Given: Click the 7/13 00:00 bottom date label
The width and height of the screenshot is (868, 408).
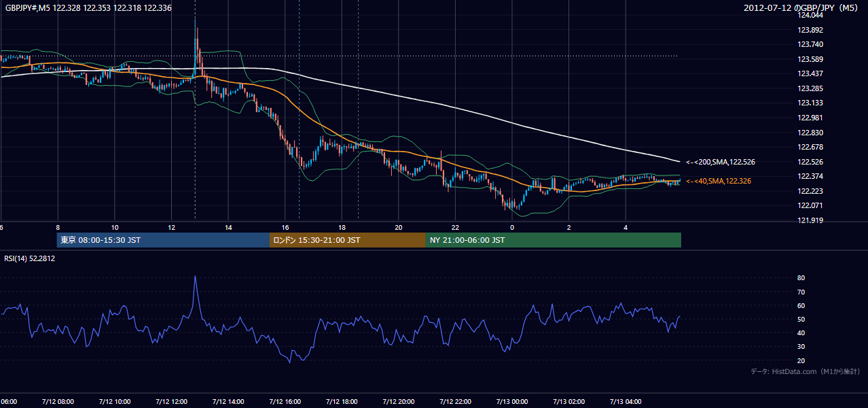Looking at the screenshot, I should pos(512,401).
